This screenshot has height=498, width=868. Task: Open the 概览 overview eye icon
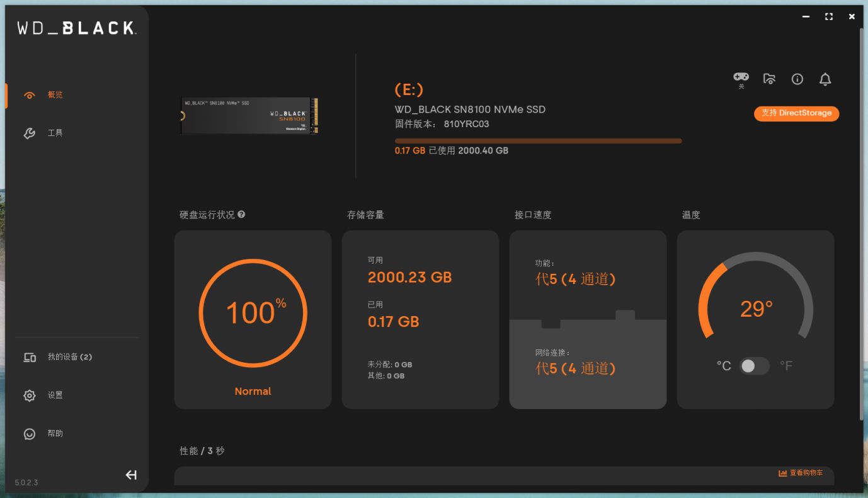click(x=29, y=96)
